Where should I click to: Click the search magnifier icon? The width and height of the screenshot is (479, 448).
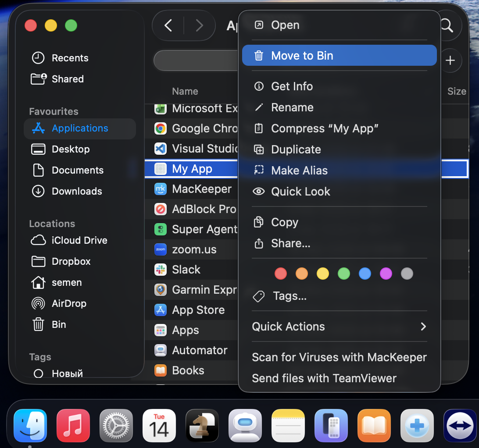(x=447, y=26)
